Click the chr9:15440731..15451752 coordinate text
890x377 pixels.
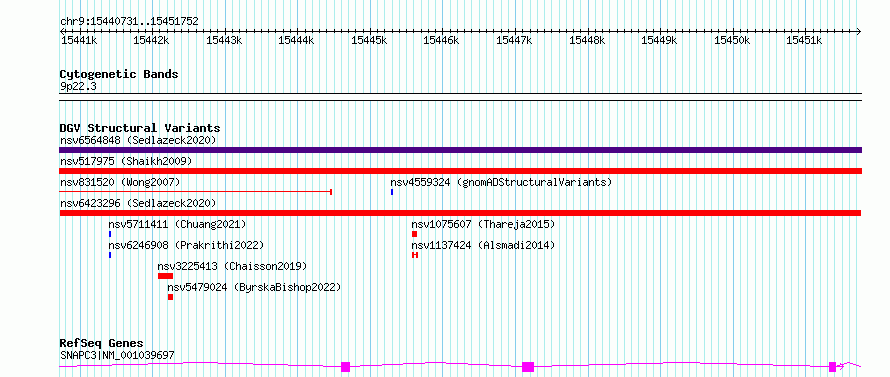tap(129, 21)
